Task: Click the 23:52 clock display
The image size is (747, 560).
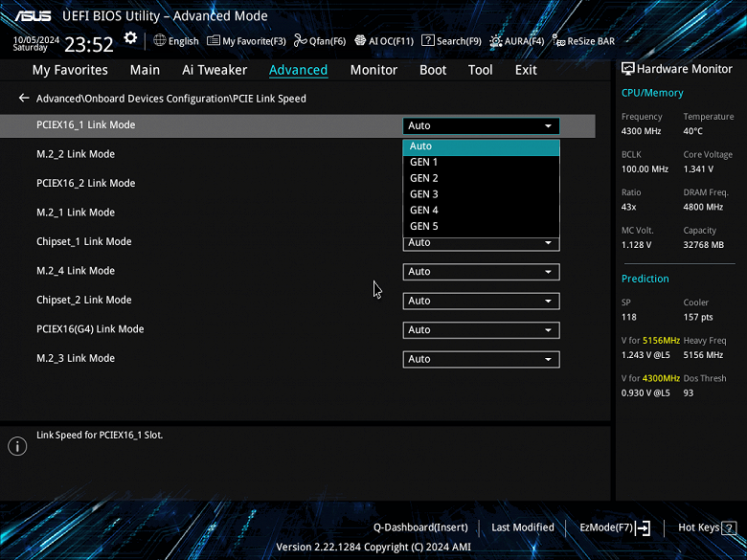Action: (89, 44)
